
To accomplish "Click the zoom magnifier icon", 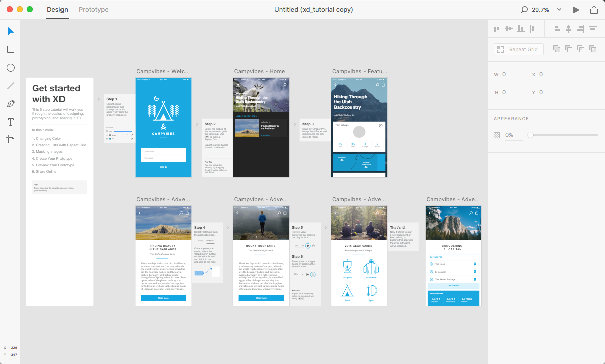I will click(524, 10).
